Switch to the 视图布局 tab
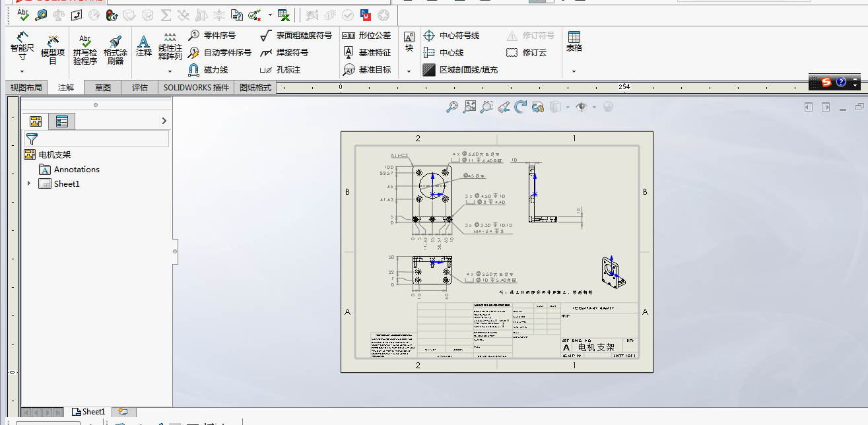The image size is (868, 425). point(26,87)
